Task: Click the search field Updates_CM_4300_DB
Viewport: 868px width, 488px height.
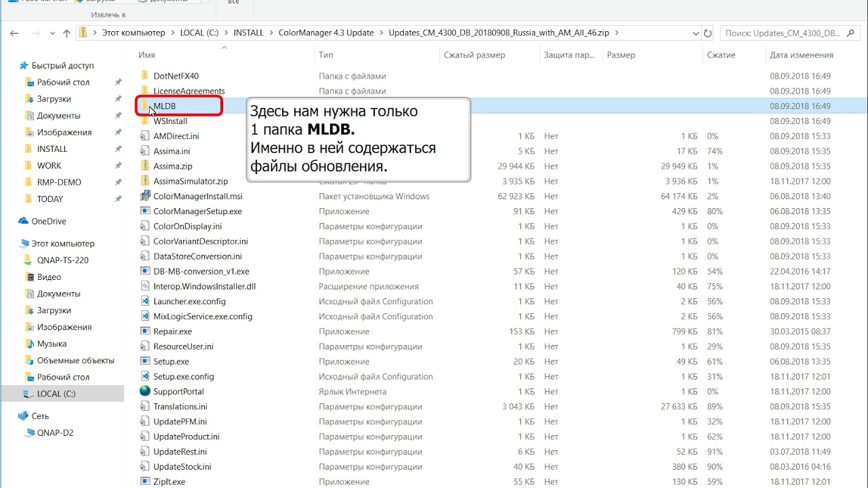Action: 791,33
